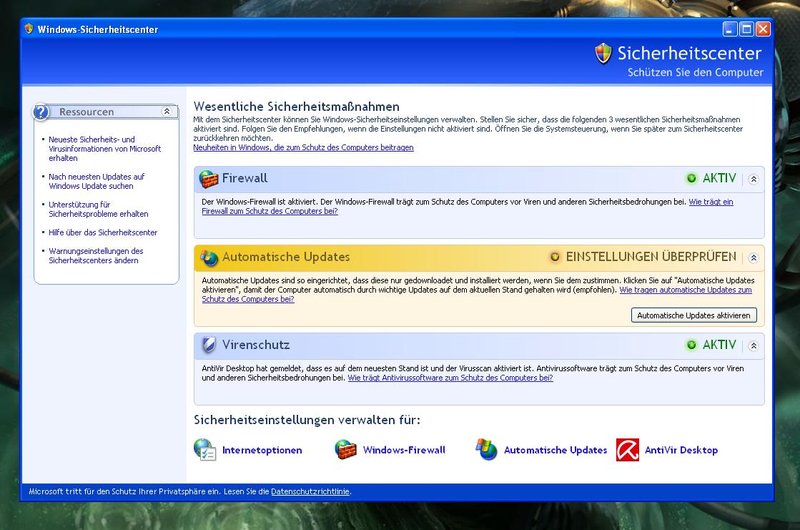Open Unterstützung für Sicherheitsprobleme erhalten
800x530 pixels.
tap(98, 209)
